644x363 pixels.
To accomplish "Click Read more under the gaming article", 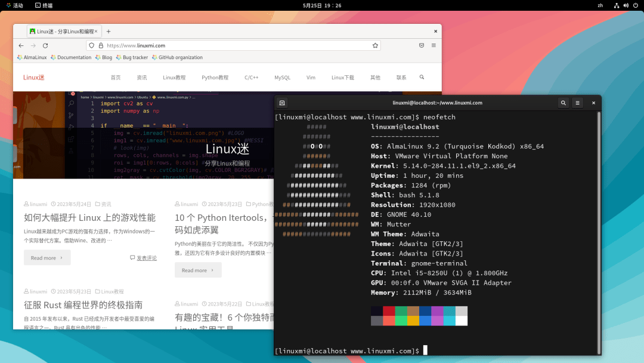I will [47, 257].
